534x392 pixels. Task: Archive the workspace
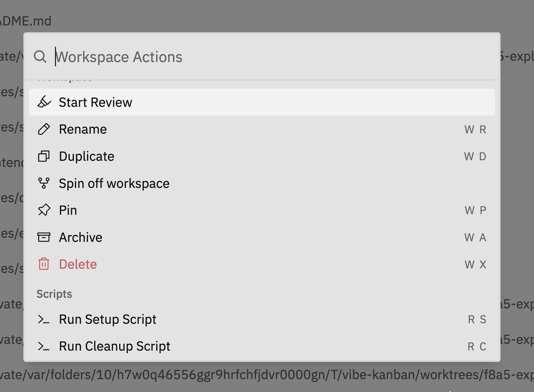tap(81, 237)
